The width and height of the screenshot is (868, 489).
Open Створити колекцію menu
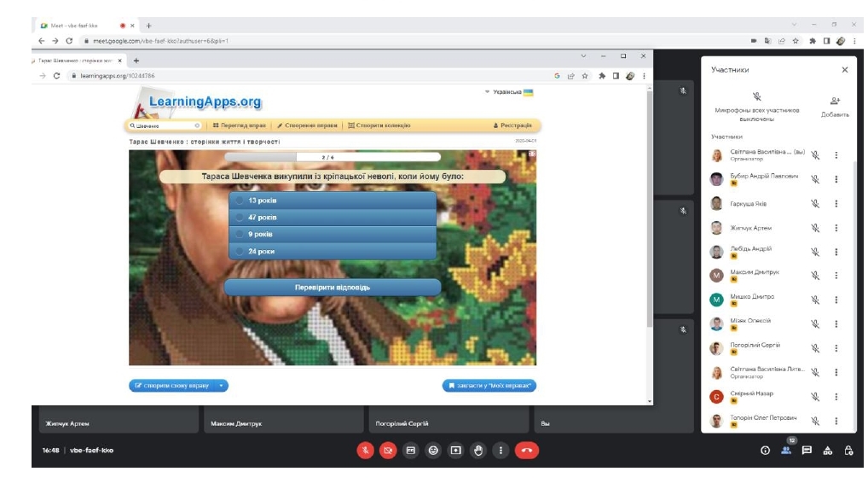(379, 125)
